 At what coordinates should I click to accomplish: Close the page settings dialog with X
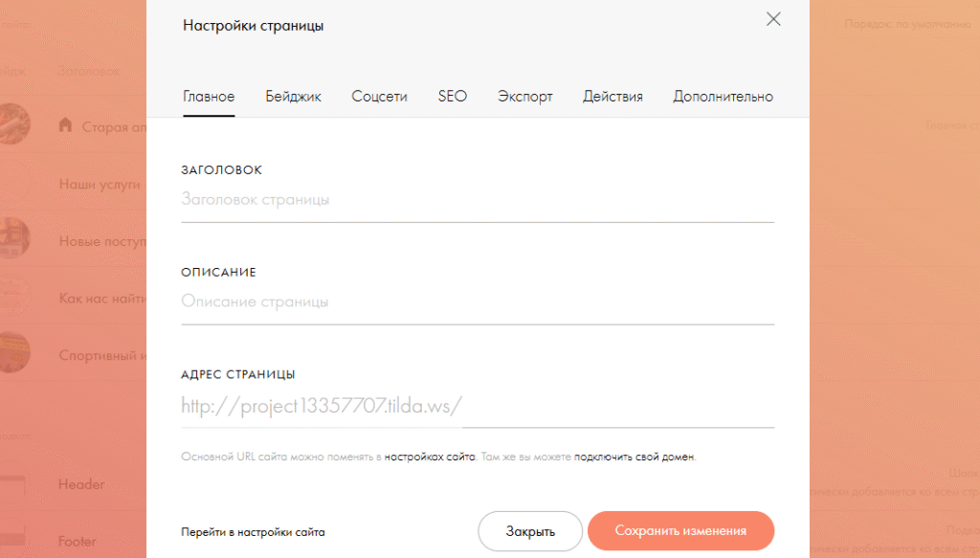773,19
